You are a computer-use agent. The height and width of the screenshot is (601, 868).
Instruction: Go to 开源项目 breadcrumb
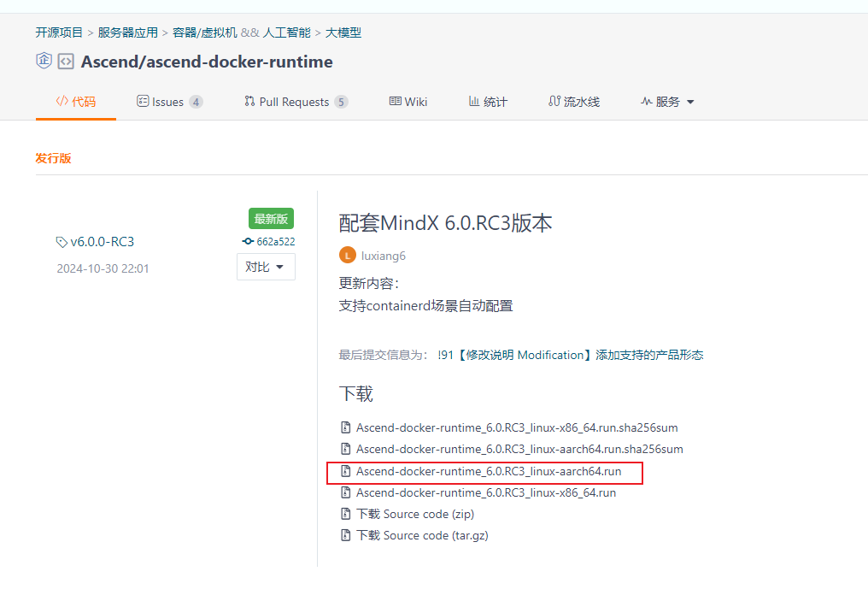59,32
